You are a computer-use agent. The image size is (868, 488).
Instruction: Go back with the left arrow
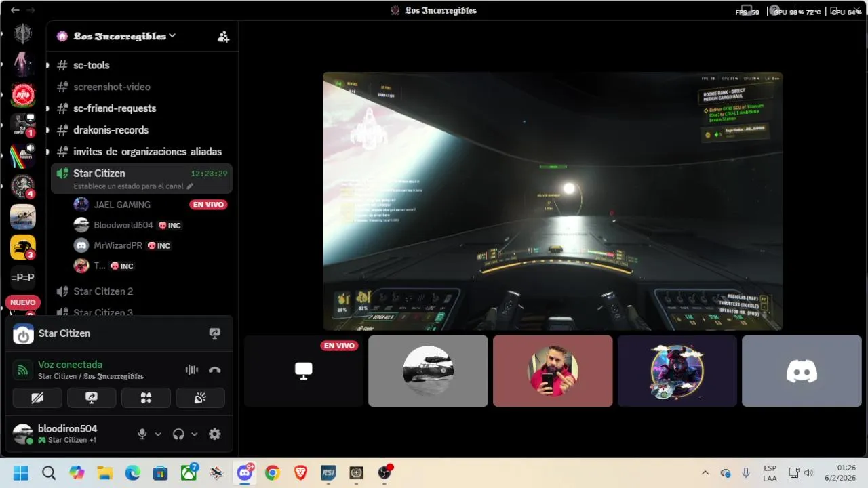click(15, 10)
